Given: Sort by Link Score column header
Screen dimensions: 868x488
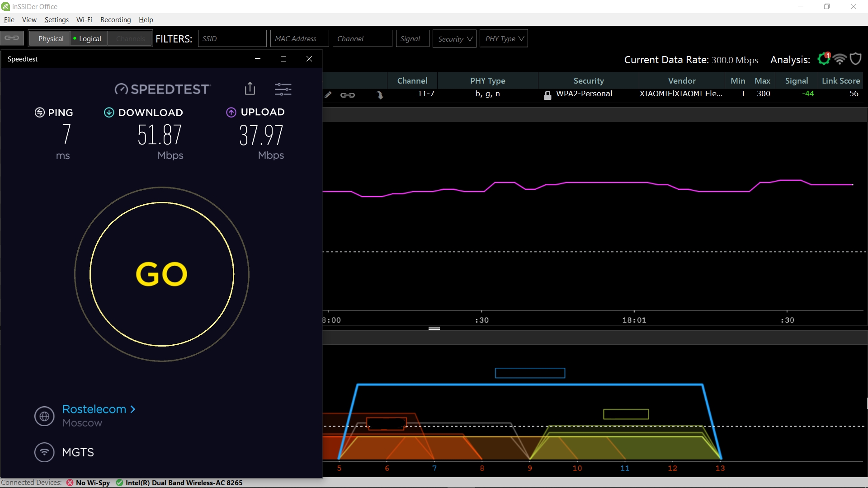Looking at the screenshot, I should (841, 80).
